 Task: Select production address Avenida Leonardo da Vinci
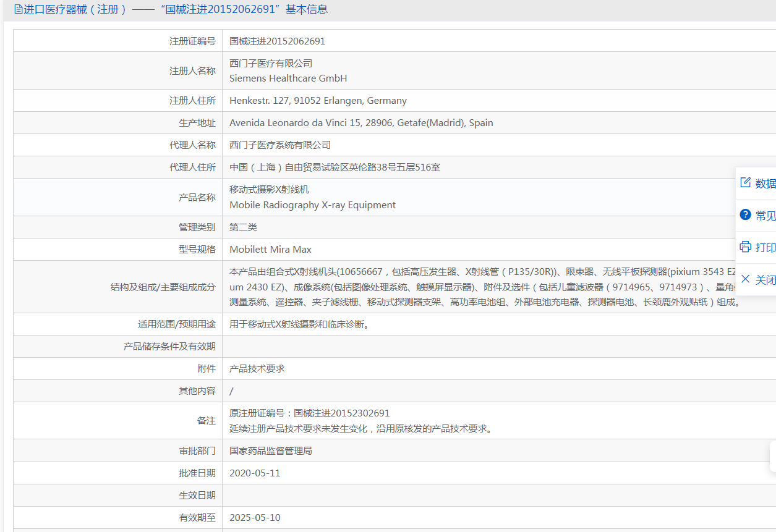coord(361,123)
